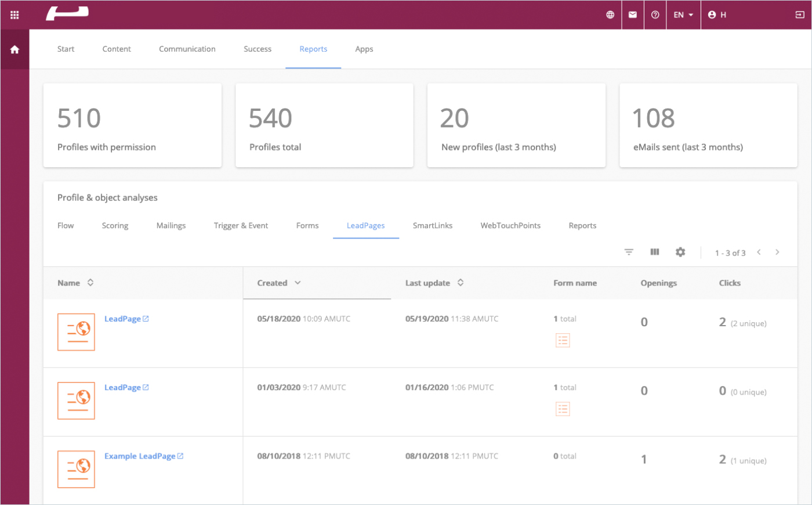Viewport: 812px width, 505px height.
Task: Expand the EN language dropdown
Action: 683,15
